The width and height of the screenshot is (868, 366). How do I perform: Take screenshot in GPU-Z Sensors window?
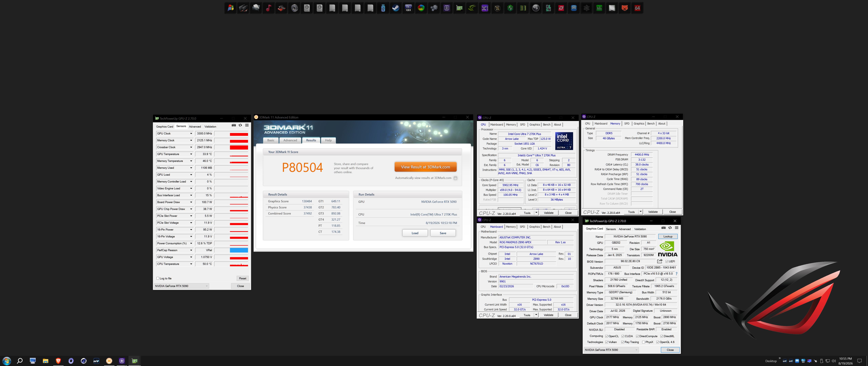(233, 125)
